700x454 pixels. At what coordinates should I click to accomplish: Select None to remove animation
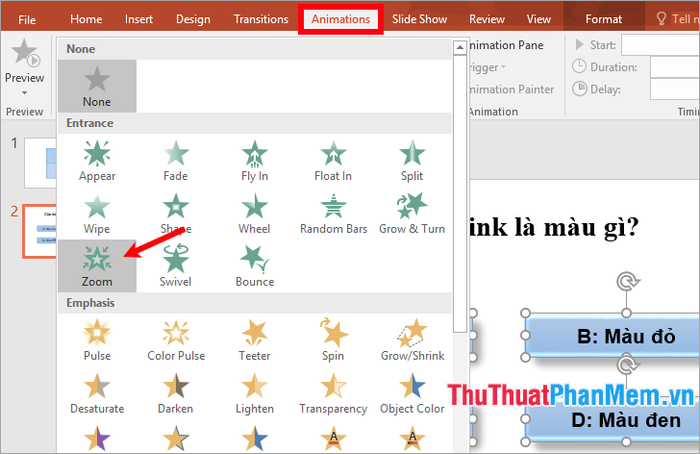click(x=97, y=85)
